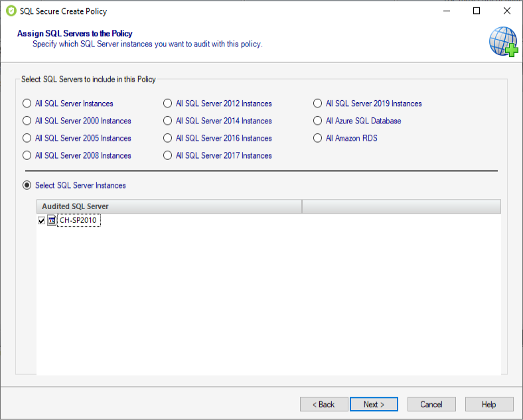Screen dimensions: 523x420
Task: Click the server database icon beside CH-SP2010
Action: coord(52,221)
